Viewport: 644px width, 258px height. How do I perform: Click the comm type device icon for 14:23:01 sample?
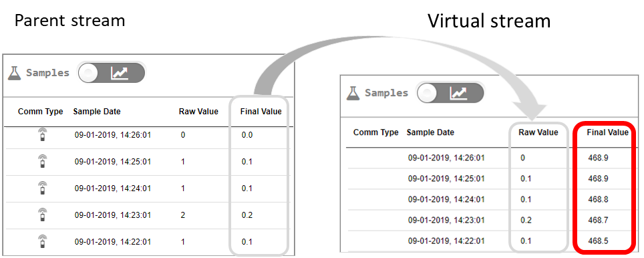[x=42, y=215]
